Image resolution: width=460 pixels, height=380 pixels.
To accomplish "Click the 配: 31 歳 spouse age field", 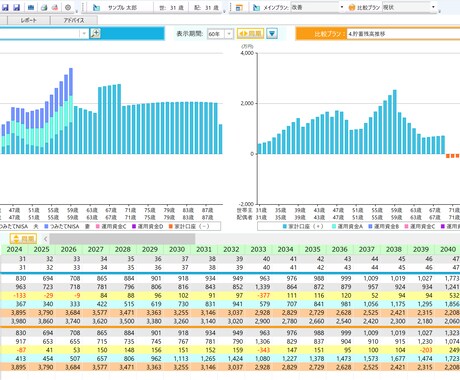I will pyautogui.click(x=206, y=7).
